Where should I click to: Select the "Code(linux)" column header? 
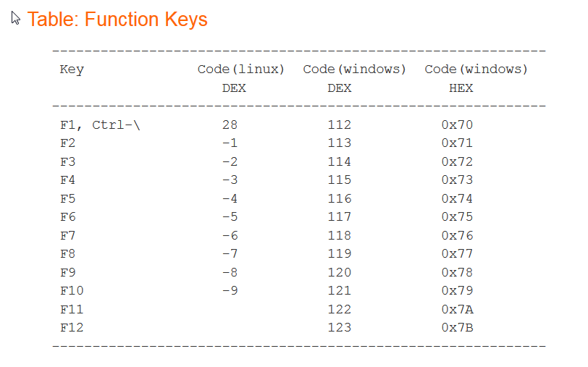(x=240, y=69)
